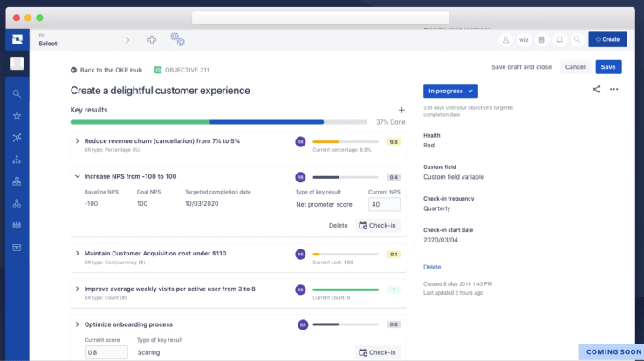The height and width of the screenshot is (361, 644).
Task: Add a key result with the plus icon
Action: tap(401, 110)
